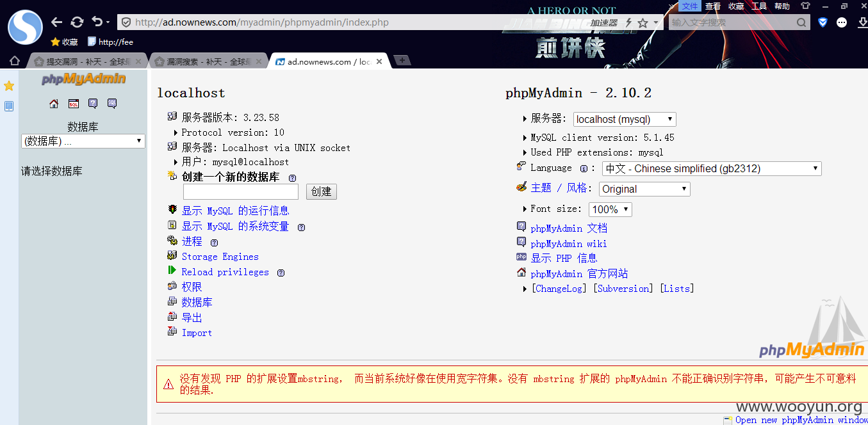Click the browser home icon left of tabs
Screen dimensions: 868x425
[14, 61]
